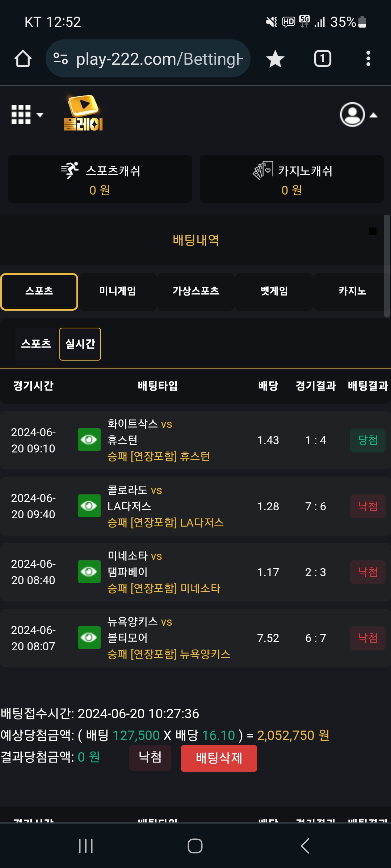The image size is (391, 868).
Task: Expand the arrow next to profile
Action: tap(374, 115)
